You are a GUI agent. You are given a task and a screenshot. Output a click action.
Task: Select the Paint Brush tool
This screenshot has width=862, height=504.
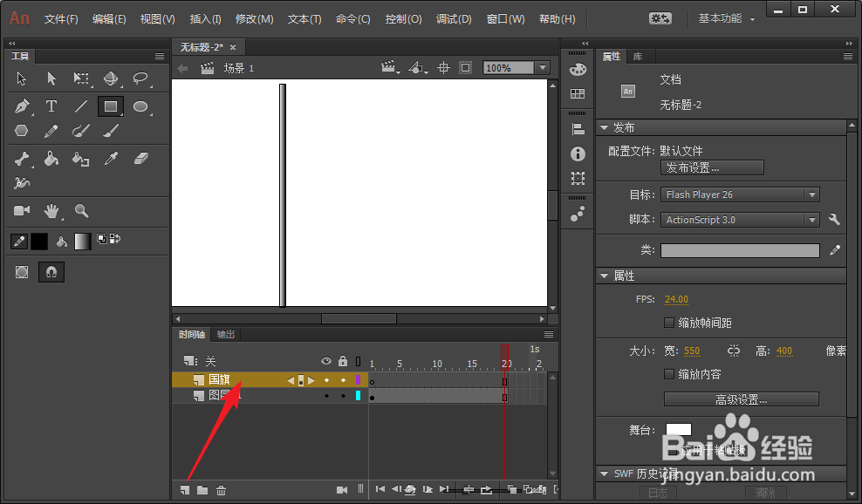81,130
